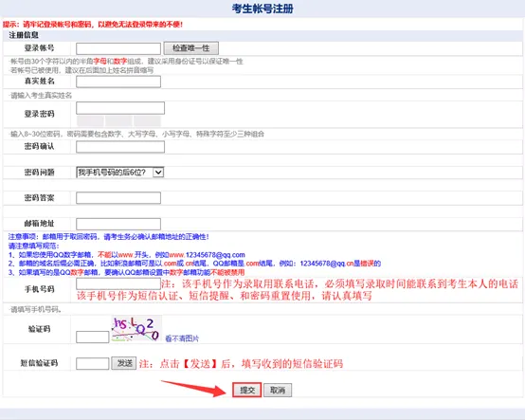
Task: Open the 密码问题 dropdown list
Action: click(x=119, y=173)
